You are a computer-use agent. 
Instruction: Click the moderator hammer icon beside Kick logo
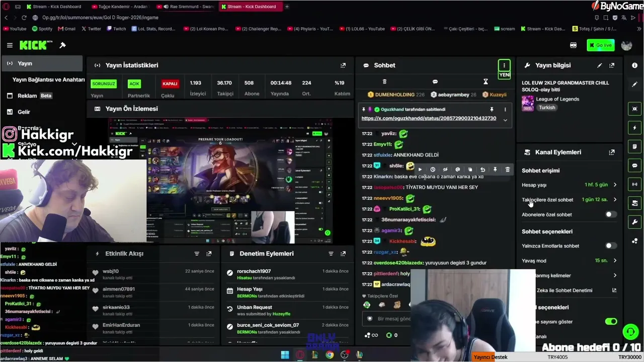point(62,45)
